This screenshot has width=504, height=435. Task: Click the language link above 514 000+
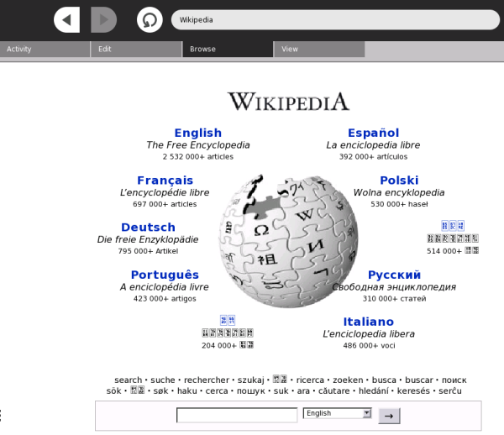[x=453, y=226]
